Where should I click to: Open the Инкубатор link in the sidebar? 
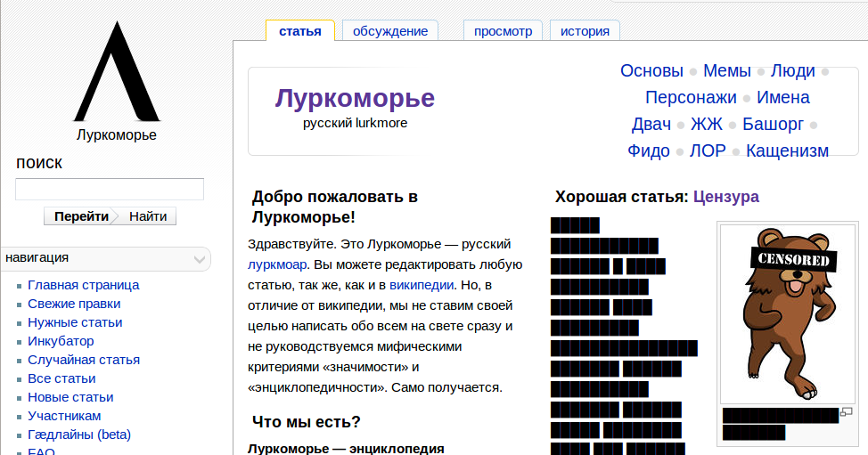61,341
